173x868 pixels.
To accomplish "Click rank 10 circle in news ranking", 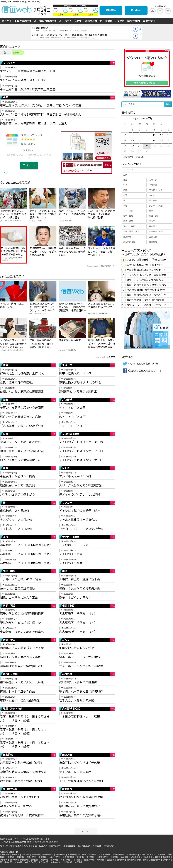I will pos(124,305).
